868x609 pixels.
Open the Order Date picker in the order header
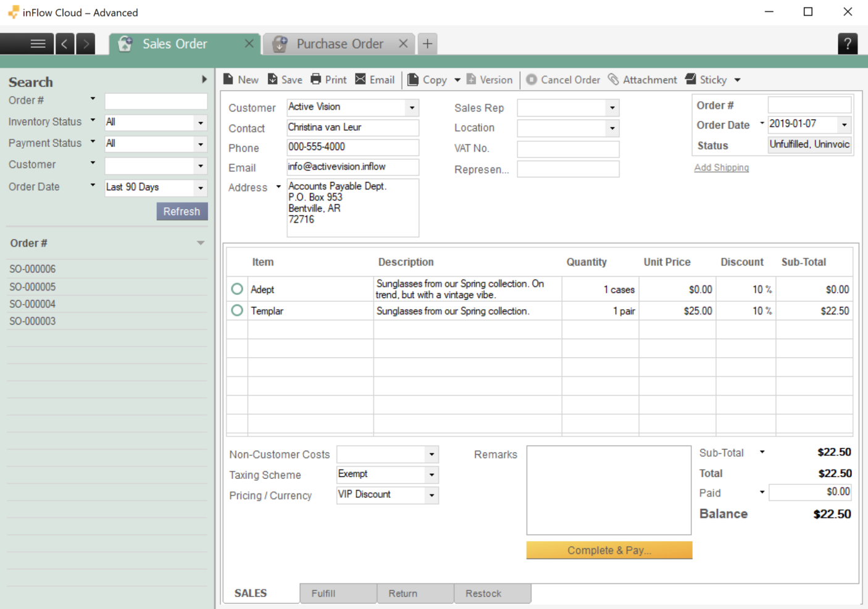[x=845, y=125]
